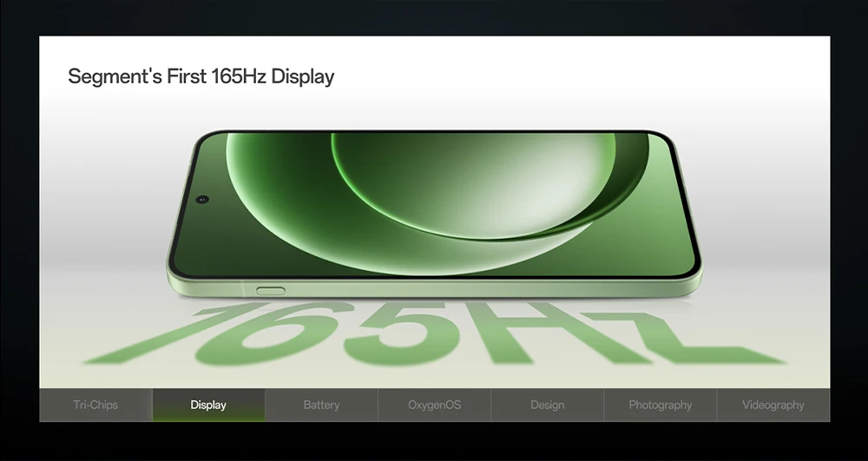Viewport: 868px width, 461px height.
Task: Go to the OxygenOS tab
Action: 435,405
